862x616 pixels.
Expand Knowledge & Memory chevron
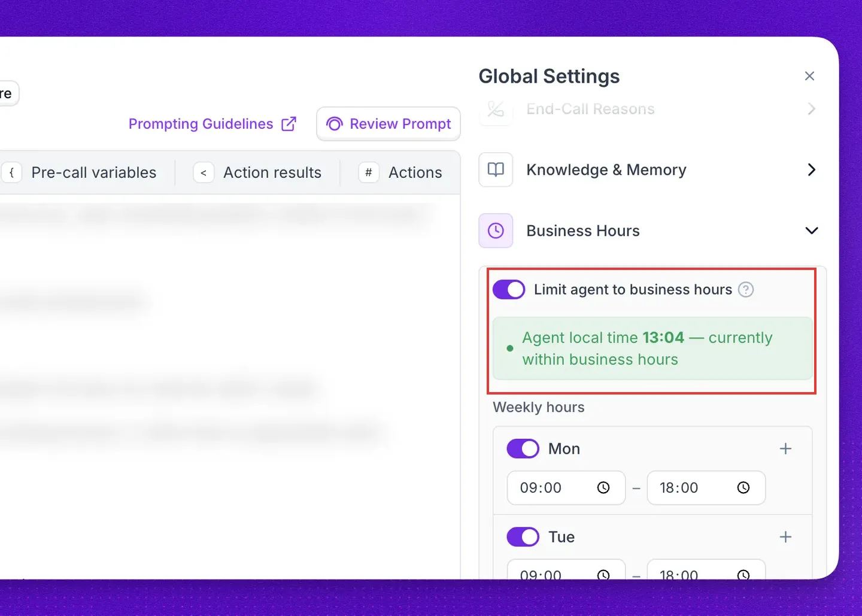(x=811, y=170)
